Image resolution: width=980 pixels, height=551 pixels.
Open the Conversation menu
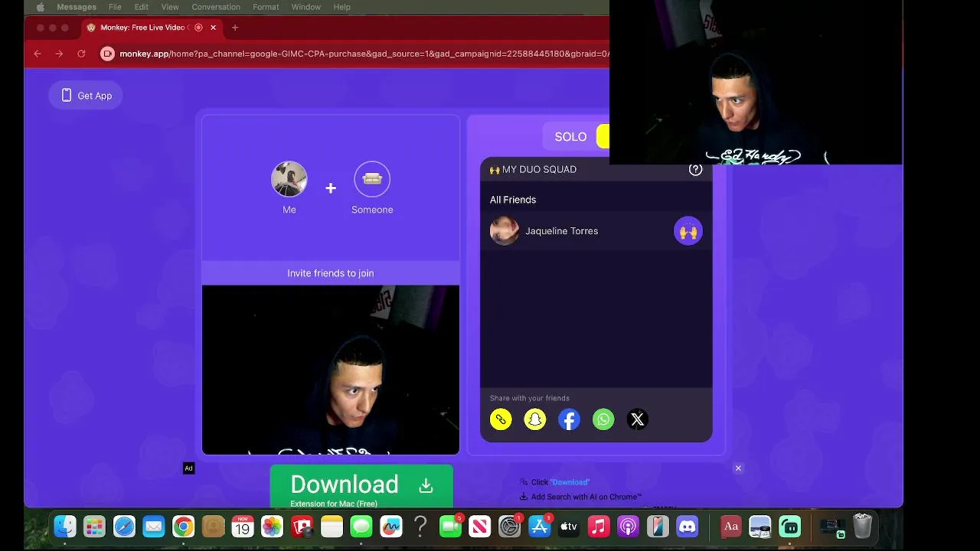point(216,7)
